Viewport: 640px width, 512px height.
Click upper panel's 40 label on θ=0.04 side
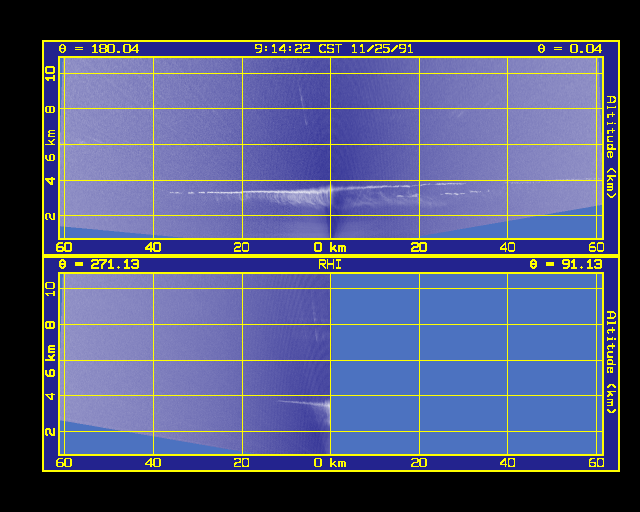[x=507, y=247]
